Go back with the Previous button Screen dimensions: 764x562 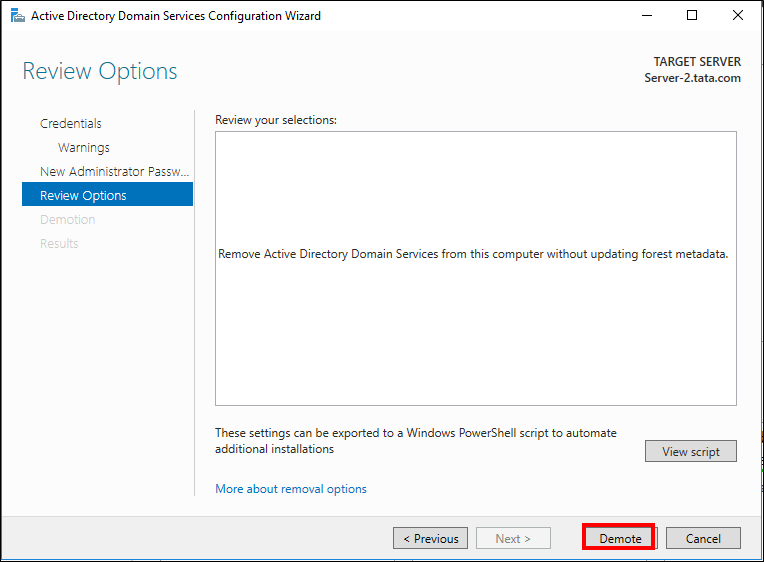(x=430, y=538)
